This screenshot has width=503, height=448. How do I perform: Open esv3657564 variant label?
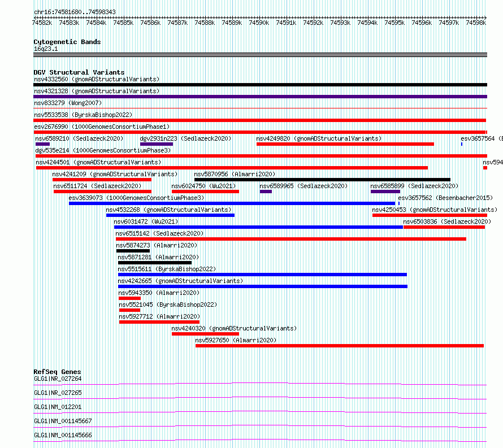pyautogui.click(x=482, y=138)
